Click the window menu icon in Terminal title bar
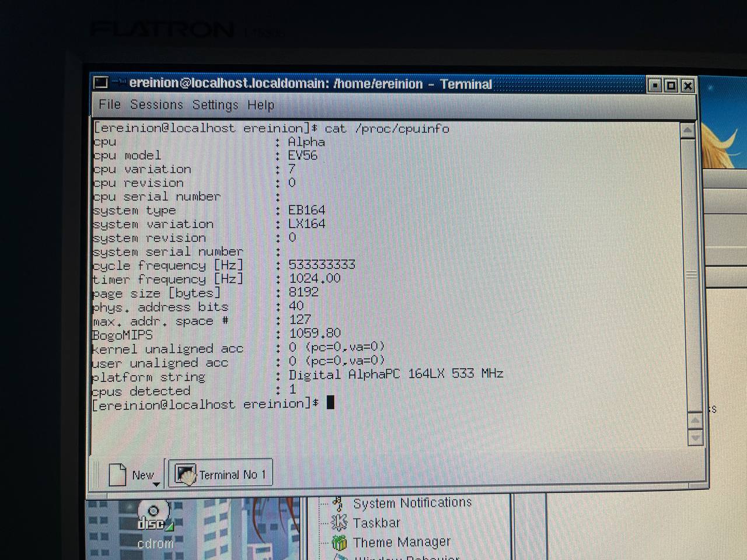 coord(101,83)
